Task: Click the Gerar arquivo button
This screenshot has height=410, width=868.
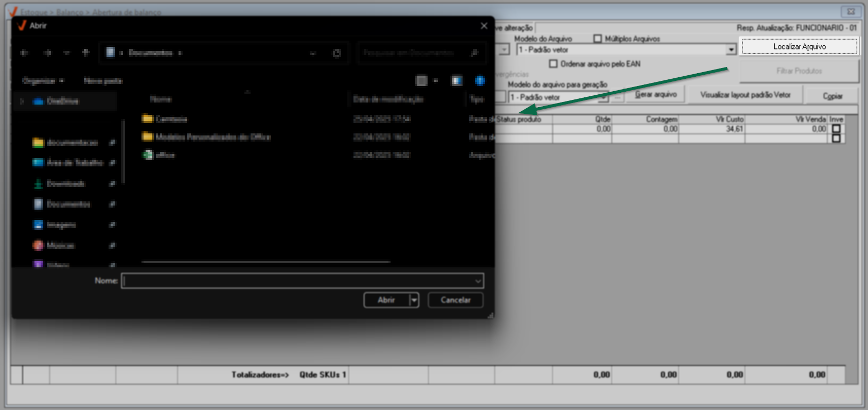Action: [x=656, y=94]
